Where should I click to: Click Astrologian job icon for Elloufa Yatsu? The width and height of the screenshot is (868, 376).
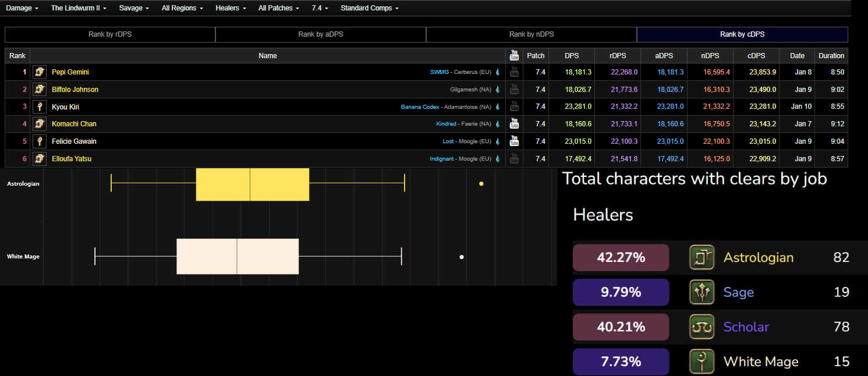click(40, 158)
